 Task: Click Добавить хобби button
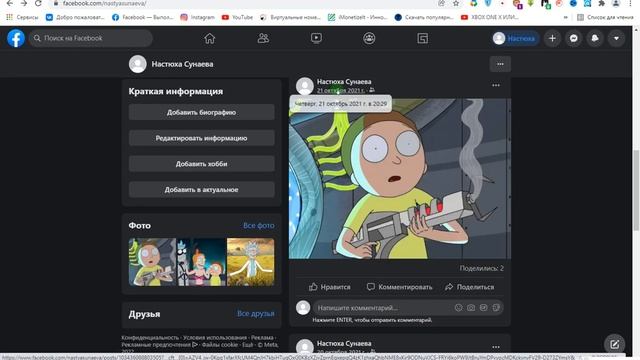[x=201, y=164]
